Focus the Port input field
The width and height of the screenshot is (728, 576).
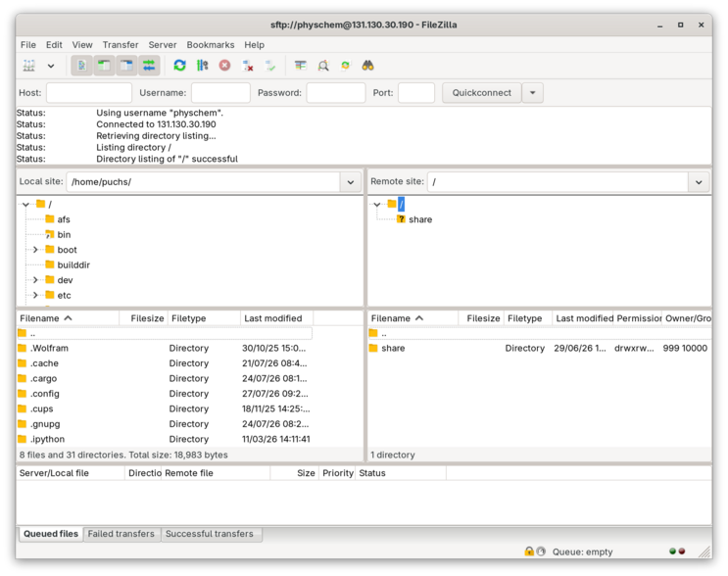(416, 93)
